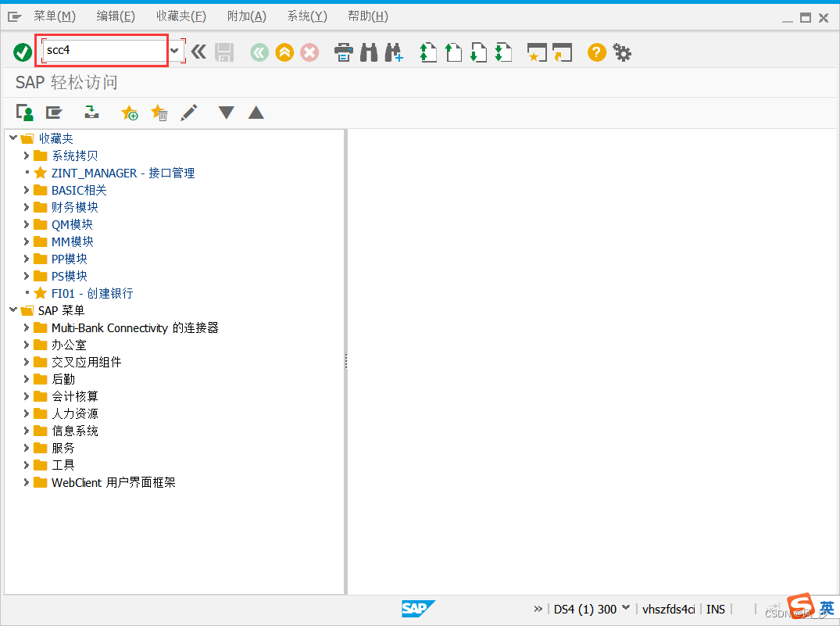The width and height of the screenshot is (840, 626).
Task: Select the 工具 folder
Action: [63, 465]
